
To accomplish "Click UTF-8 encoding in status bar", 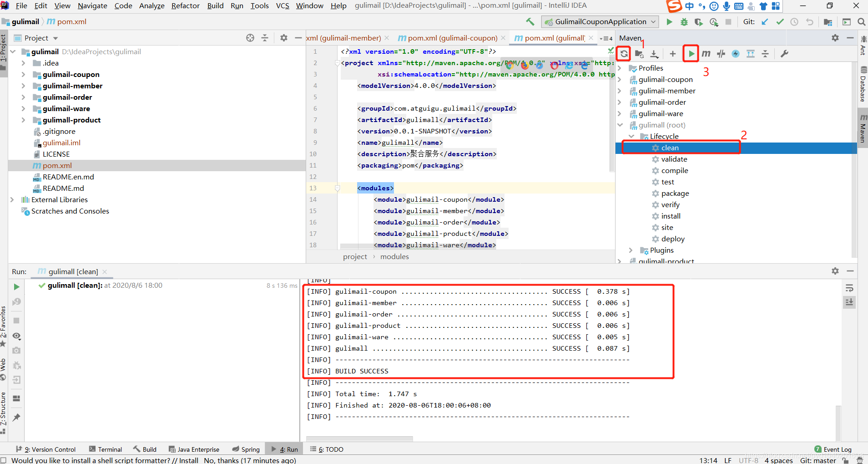I will (748, 460).
